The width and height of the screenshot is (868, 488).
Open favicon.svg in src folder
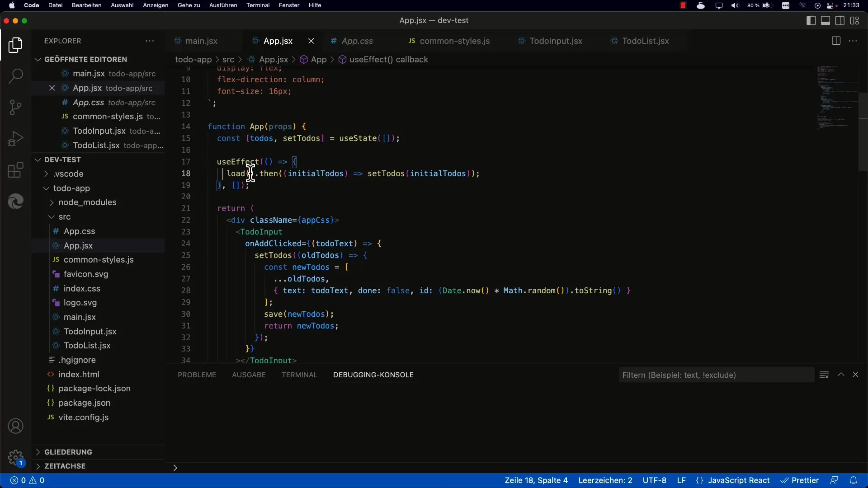pos(85,274)
